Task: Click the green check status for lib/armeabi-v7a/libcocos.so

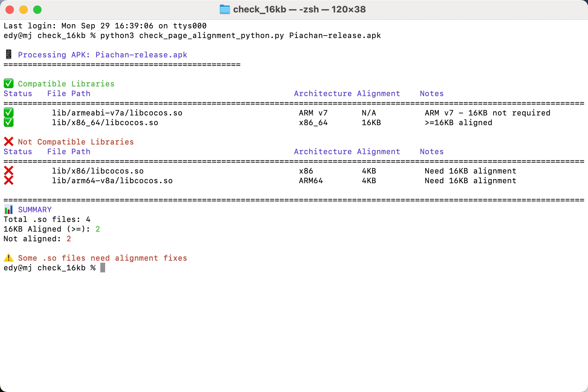Action: click(9, 112)
